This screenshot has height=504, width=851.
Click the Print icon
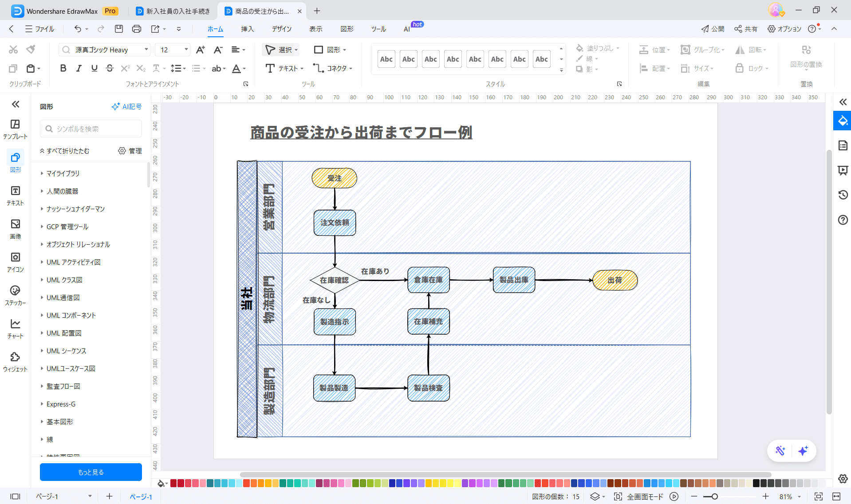[137, 29]
